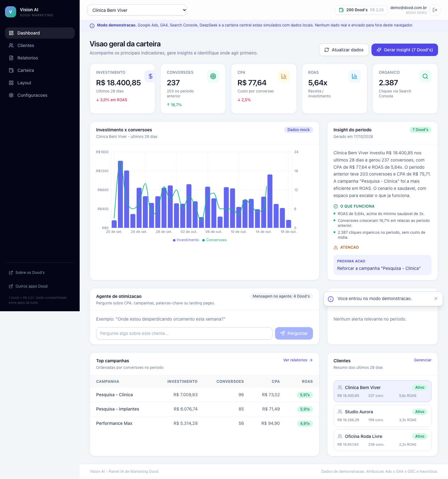Viewport: 448px width, 479px height.
Task: Click the Pesquisa - Clinica campaign row
Action: [x=204, y=395]
